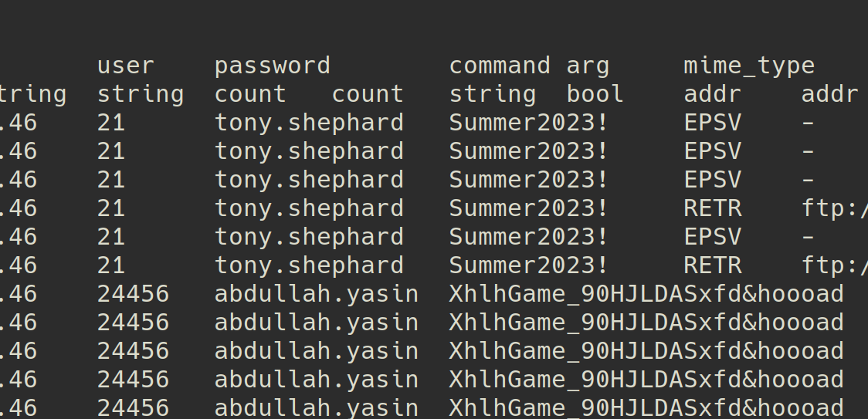868x419 pixels.
Task: Click the "bool" type label
Action: pyautogui.click(x=595, y=94)
